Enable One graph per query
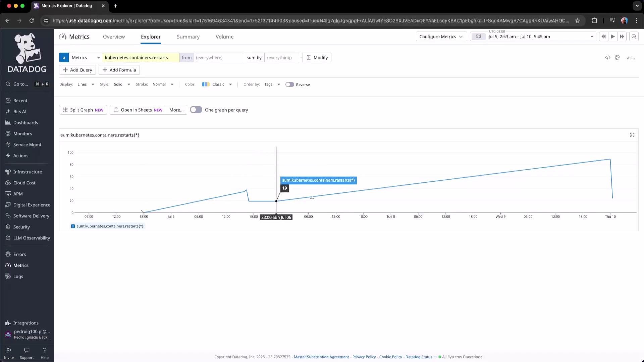The image size is (644, 362). [196, 110]
